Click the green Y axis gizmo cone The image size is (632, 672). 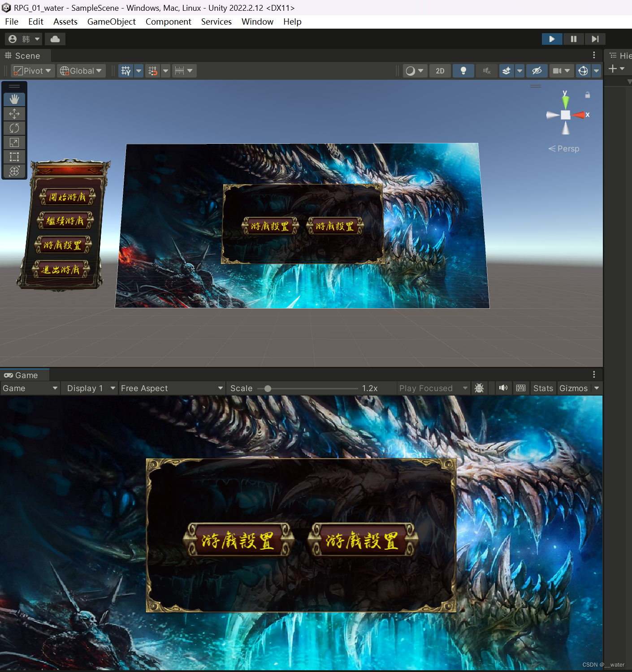tap(565, 102)
